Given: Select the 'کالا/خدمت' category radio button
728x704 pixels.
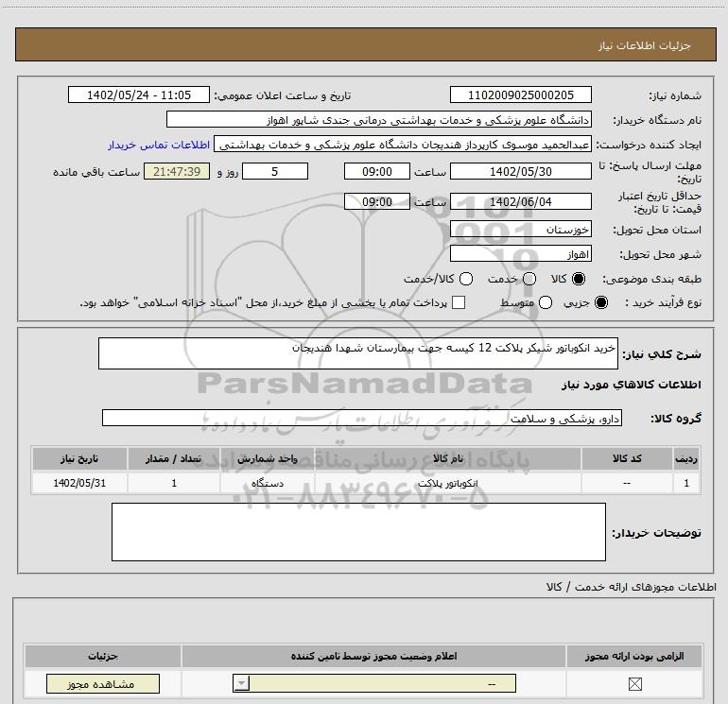Looking at the screenshot, I should 466,279.
